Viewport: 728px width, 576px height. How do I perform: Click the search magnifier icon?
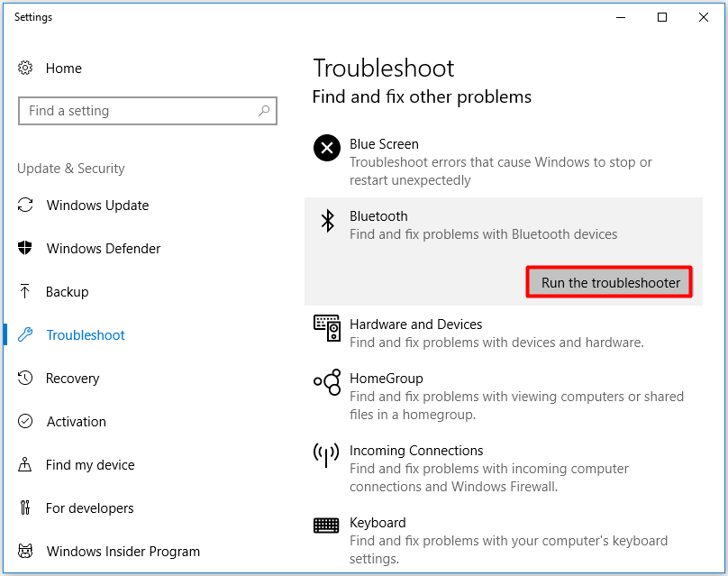pos(264,111)
